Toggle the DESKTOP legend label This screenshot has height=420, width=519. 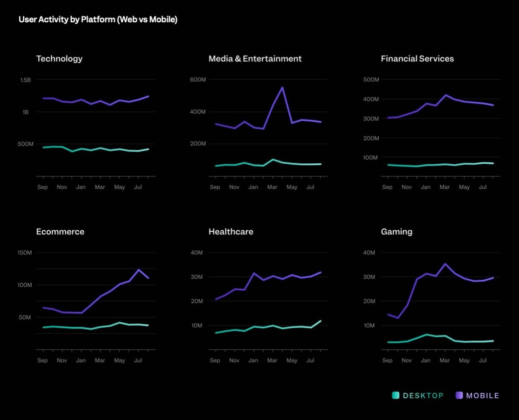click(x=423, y=396)
